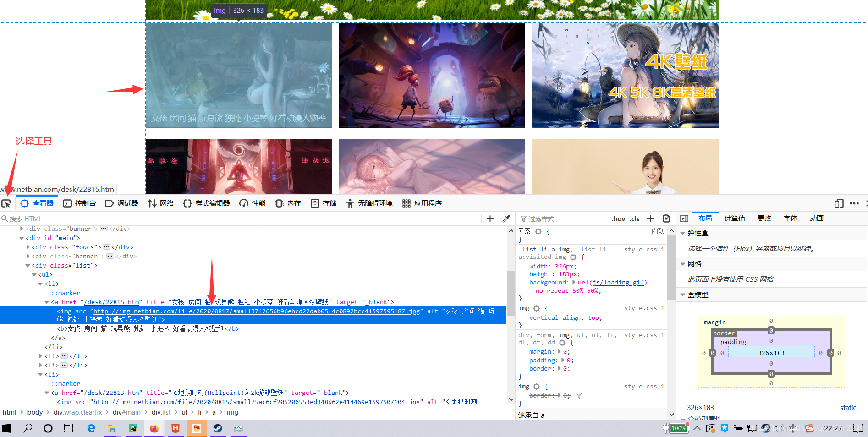Collapse the 网格 grid section
This screenshot has width=868, height=437.
pos(682,264)
